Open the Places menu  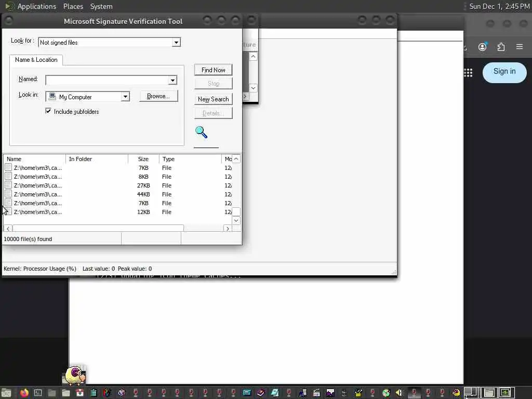pos(73,6)
